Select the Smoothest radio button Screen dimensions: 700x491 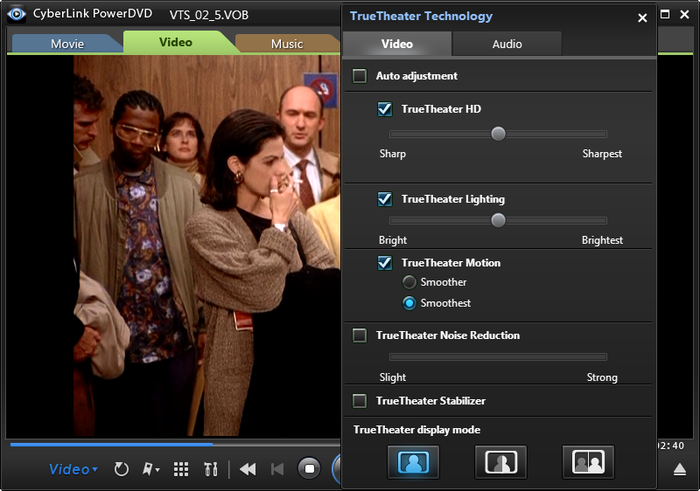[409, 303]
